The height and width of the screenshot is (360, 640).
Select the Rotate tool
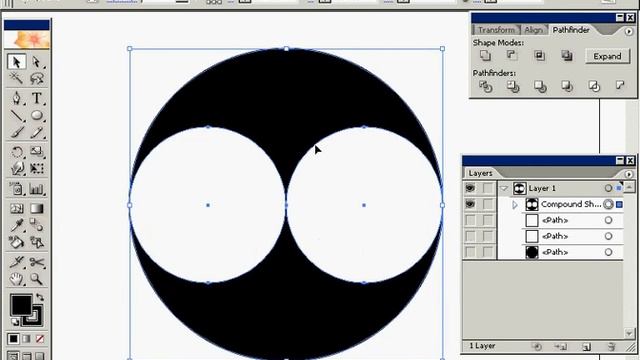16,152
